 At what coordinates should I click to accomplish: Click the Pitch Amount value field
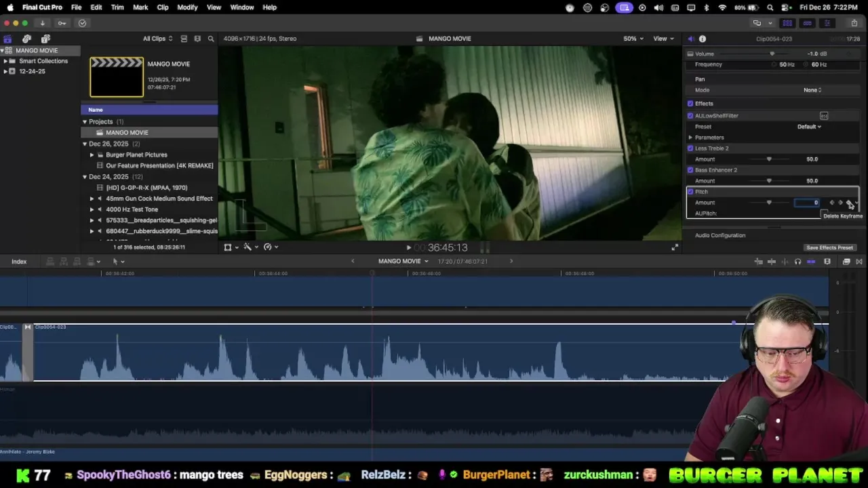pos(808,203)
